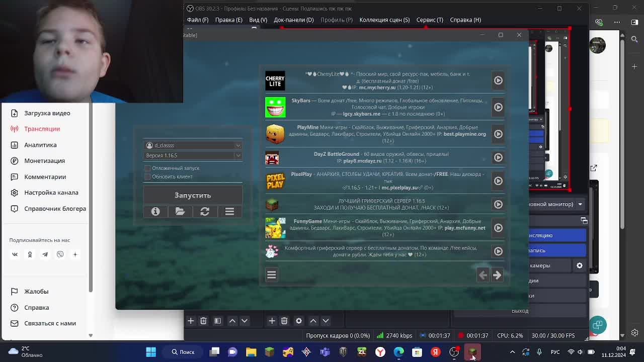Connect to the PlayMine server play icon
Viewport: 644px width, 362px height.
click(x=498, y=134)
